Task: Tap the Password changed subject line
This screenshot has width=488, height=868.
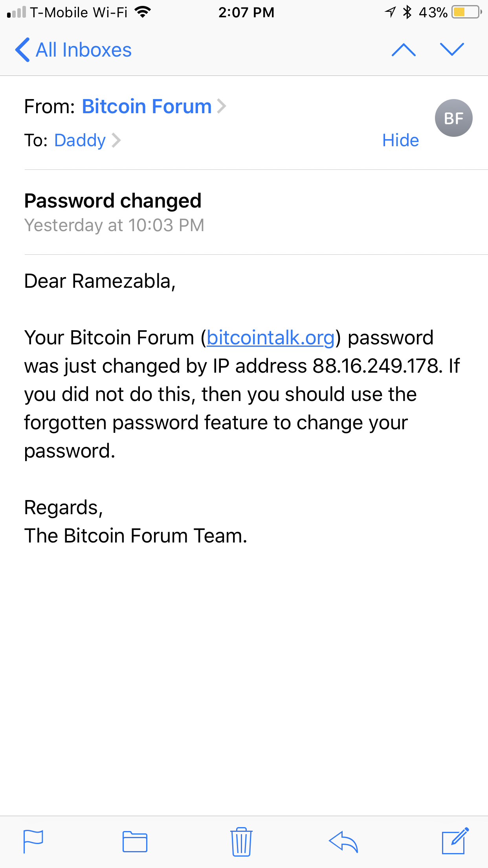Action: pos(113,201)
